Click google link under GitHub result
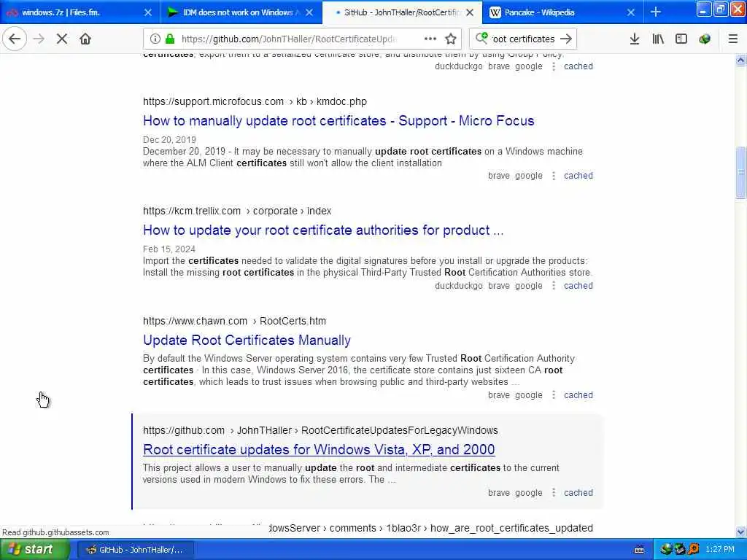This screenshot has height=560, width=747. [x=529, y=493]
